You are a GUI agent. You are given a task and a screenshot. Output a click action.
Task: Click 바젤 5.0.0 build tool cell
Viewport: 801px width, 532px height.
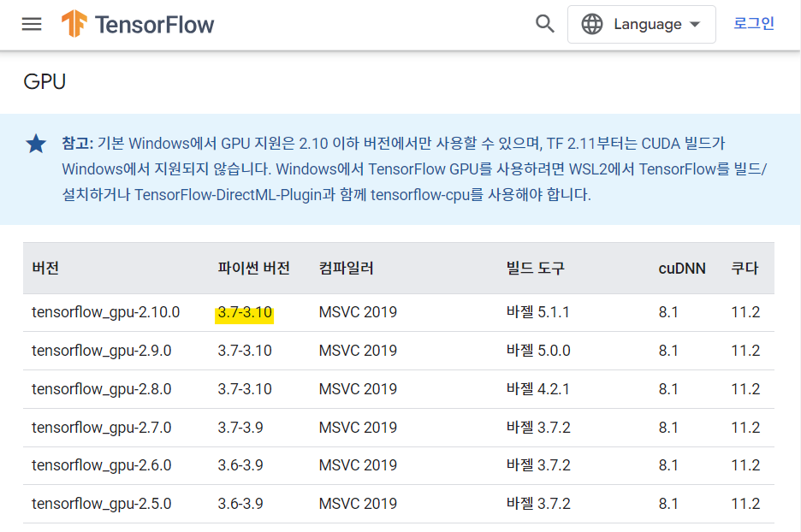point(538,351)
